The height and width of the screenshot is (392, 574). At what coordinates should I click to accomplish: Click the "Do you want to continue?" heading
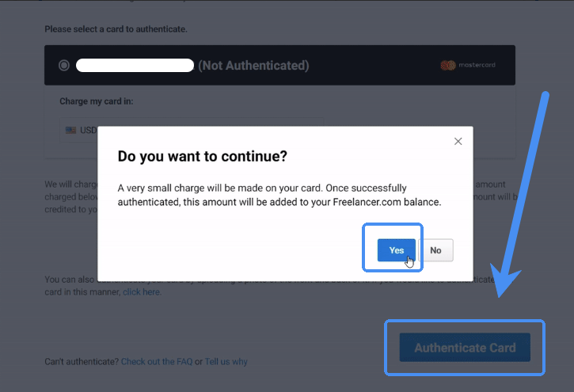click(x=202, y=157)
